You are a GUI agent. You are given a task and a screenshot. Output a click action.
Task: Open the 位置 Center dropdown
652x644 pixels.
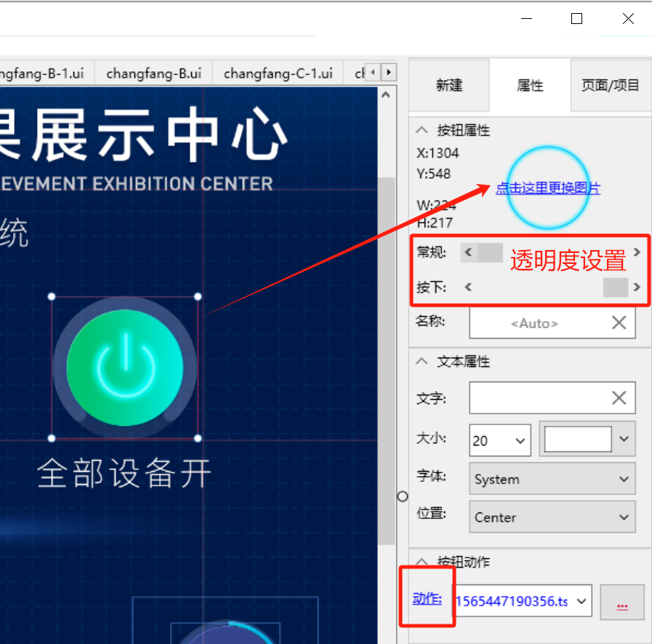coord(552,518)
